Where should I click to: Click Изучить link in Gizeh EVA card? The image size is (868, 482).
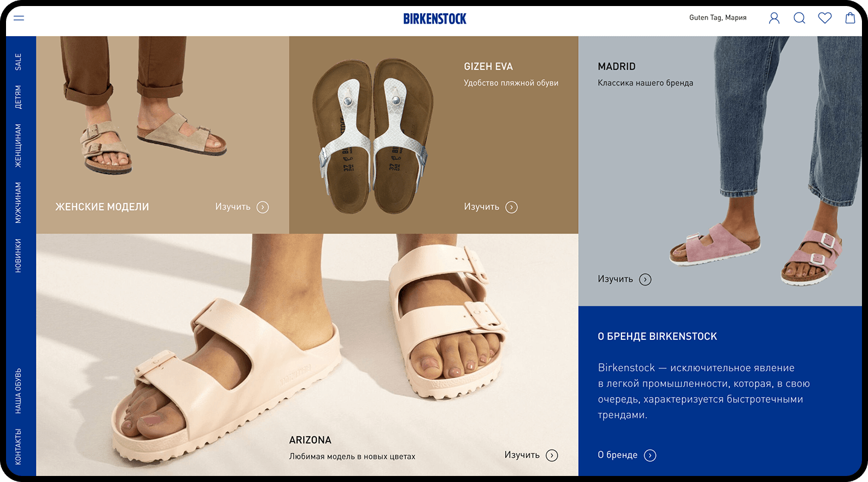[x=482, y=207]
